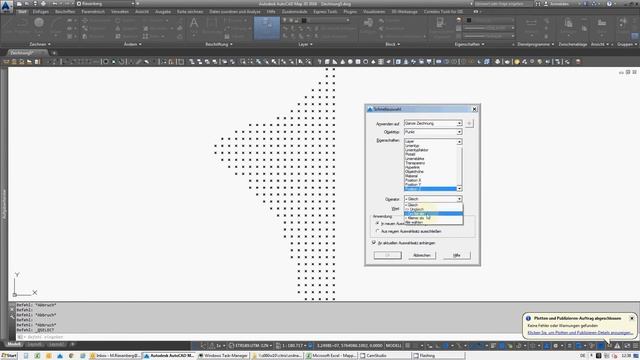The width and height of the screenshot is (640, 360).
Task: Dismiss the Plotten und Publizieren notification
Action: tap(631, 318)
